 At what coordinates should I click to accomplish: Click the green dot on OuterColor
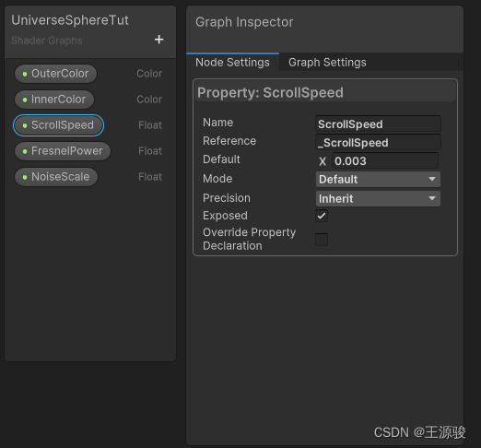point(25,74)
